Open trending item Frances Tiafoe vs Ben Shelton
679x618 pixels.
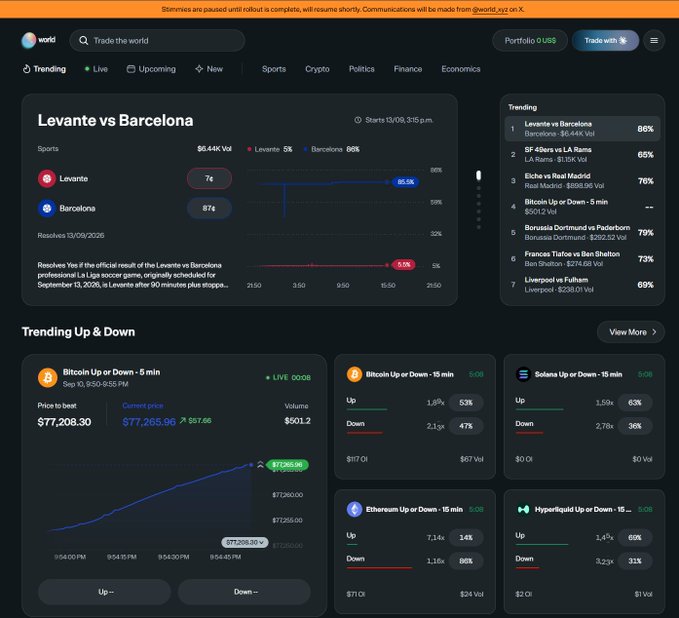click(582, 259)
